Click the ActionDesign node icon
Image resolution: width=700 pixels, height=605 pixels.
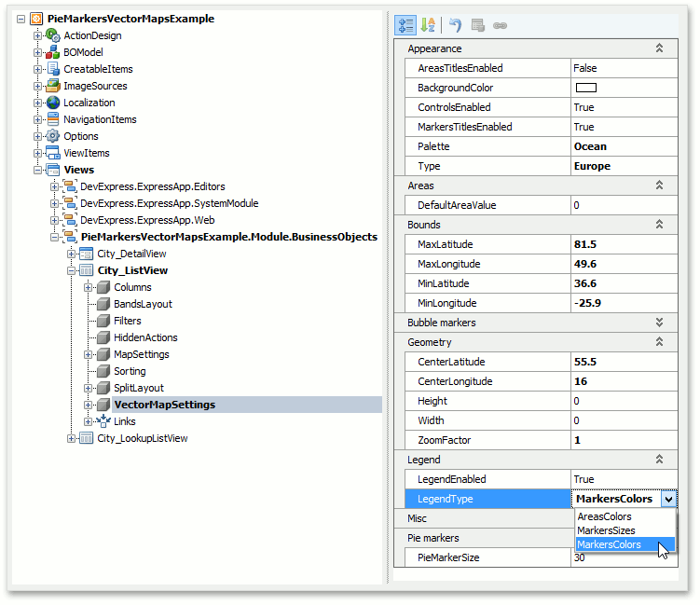(x=53, y=35)
